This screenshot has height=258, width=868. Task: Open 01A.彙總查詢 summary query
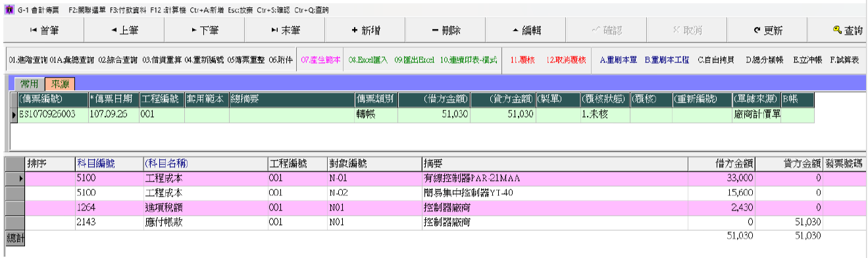point(72,59)
